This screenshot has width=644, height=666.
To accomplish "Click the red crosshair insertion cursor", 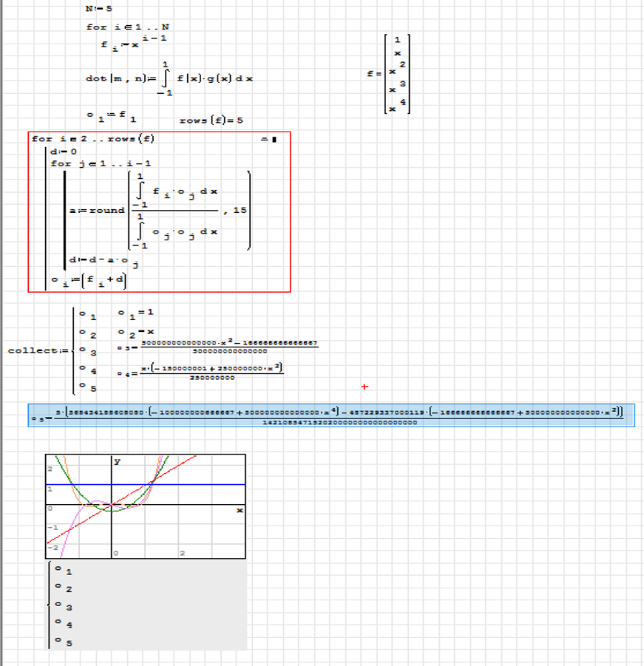I will 365,387.
